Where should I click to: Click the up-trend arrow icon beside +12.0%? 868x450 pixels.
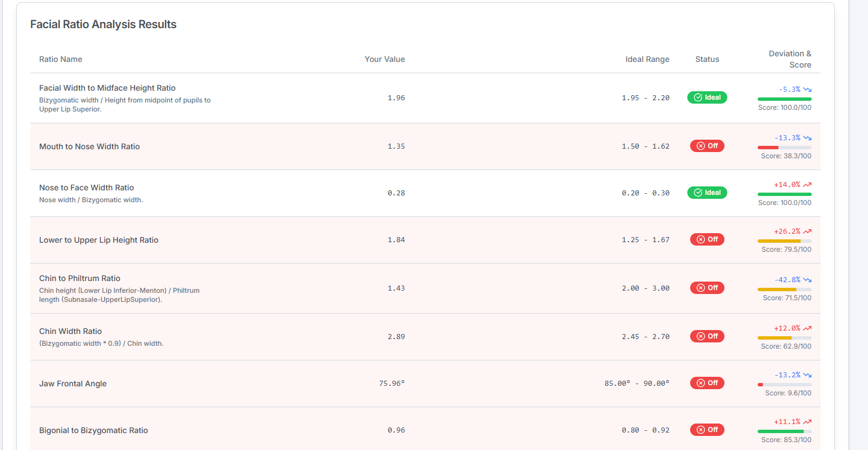point(807,328)
